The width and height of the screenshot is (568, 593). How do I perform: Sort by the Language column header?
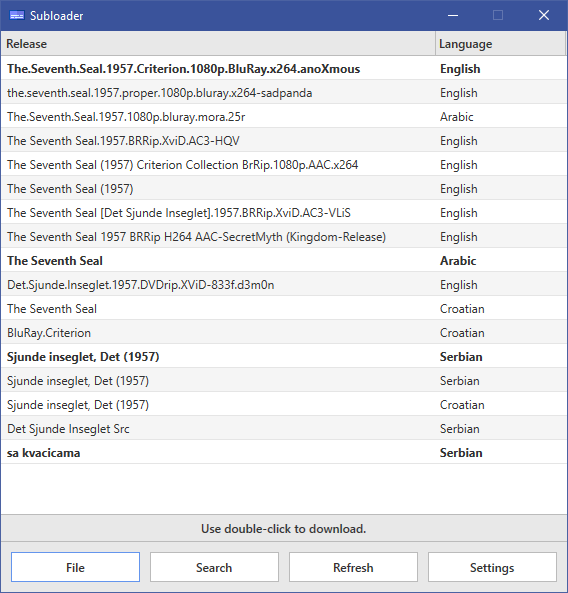tap(501, 44)
